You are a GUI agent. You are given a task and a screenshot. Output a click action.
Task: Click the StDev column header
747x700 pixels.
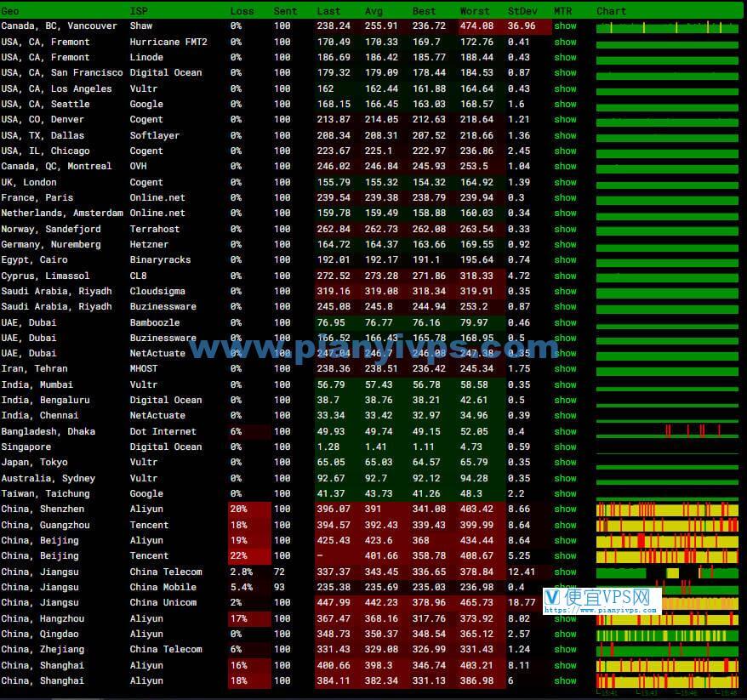522,11
